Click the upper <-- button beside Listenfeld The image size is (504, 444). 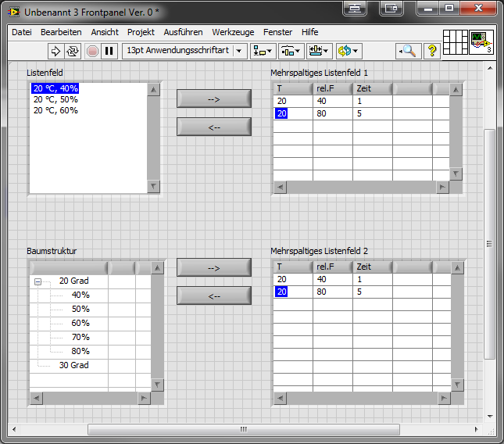[x=214, y=127]
